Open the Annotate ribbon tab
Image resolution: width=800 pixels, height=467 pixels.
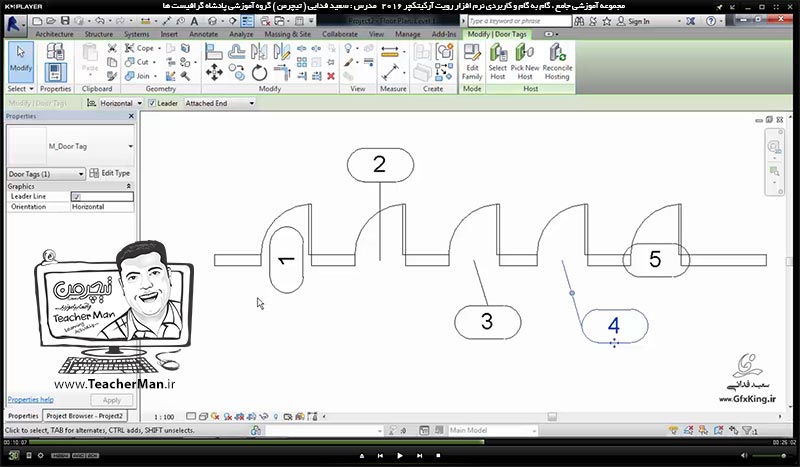[x=203, y=34]
